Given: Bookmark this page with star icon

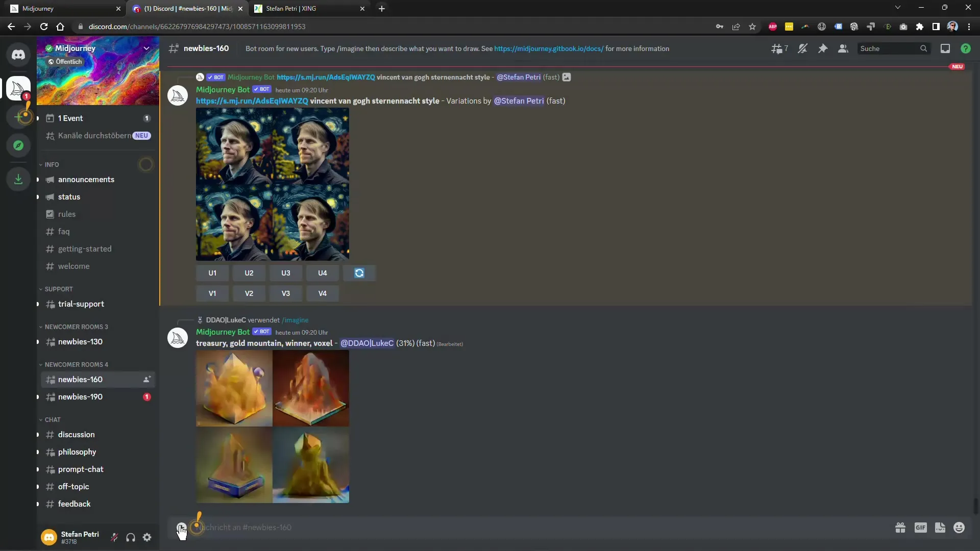Looking at the screenshot, I should point(752,27).
